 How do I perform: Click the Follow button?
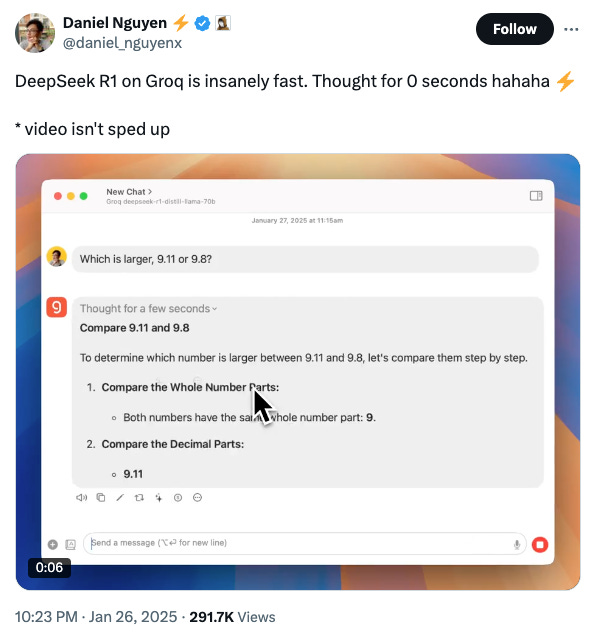pos(514,29)
